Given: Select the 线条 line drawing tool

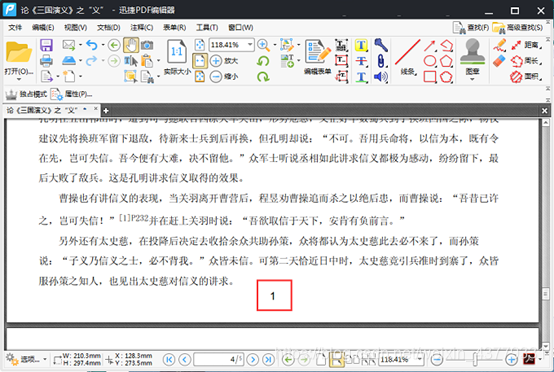Looking at the screenshot, I should 407,57.
